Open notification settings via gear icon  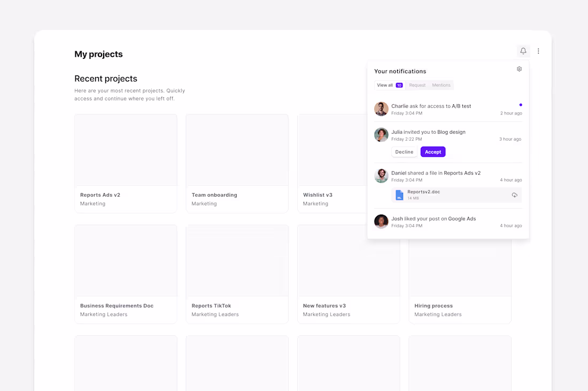coord(519,69)
